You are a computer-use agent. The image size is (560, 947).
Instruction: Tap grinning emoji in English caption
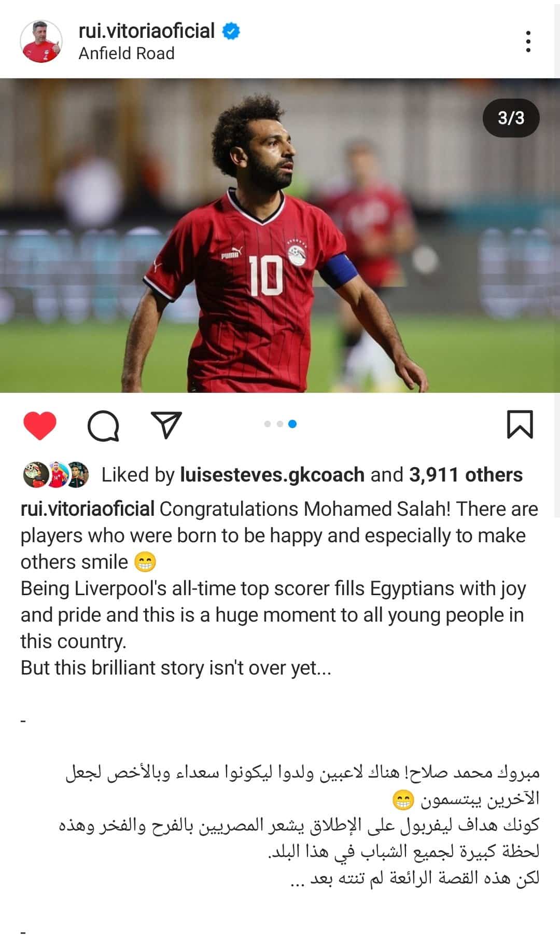pos(145,562)
